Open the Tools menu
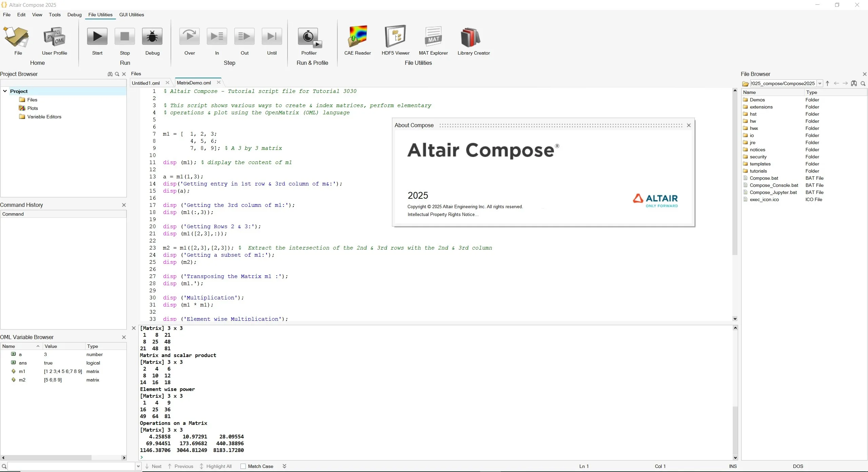Viewport: 868px width, 472px height. click(x=55, y=15)
